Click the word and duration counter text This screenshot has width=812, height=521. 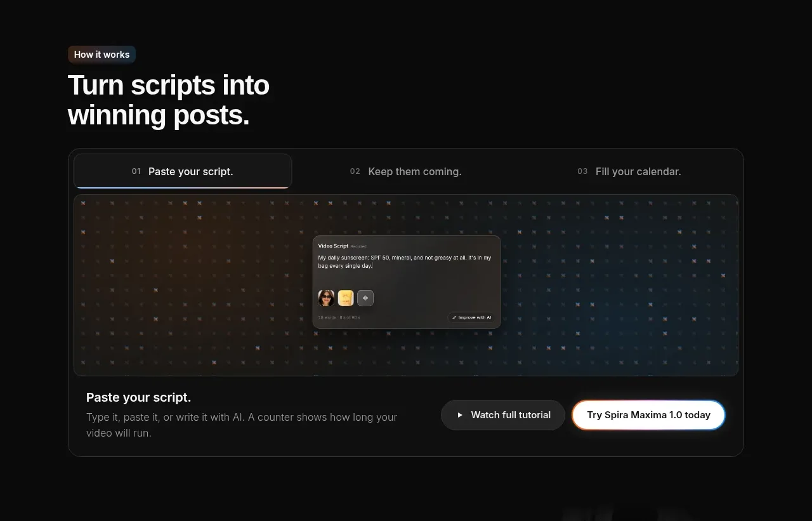[x=339, y=317]
